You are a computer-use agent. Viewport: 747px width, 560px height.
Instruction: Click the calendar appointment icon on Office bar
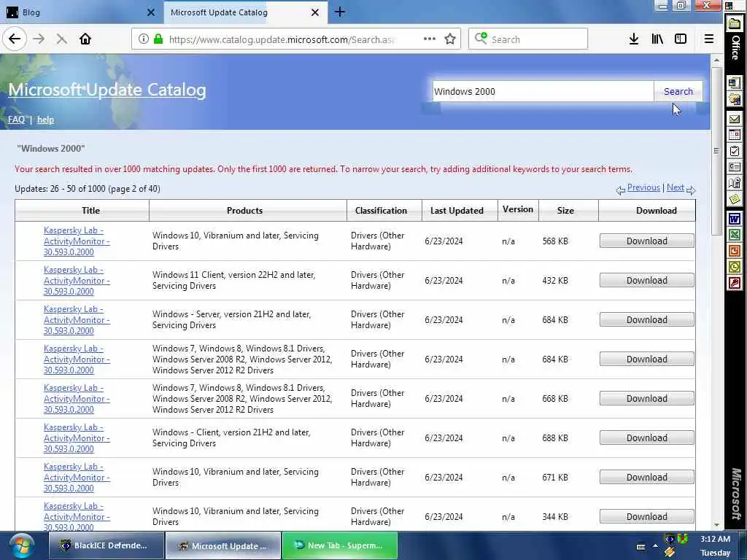coord(735,135)
